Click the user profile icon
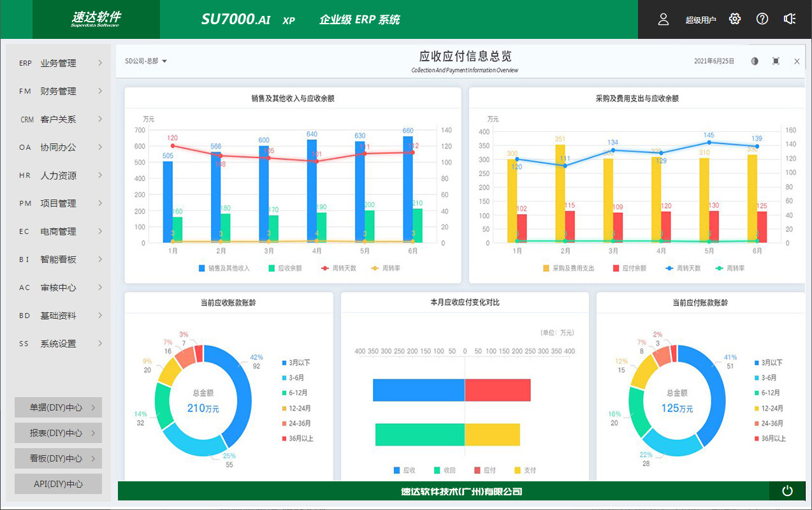The height and width of the screenshot is (510, 812). click(x=663, y=19)
